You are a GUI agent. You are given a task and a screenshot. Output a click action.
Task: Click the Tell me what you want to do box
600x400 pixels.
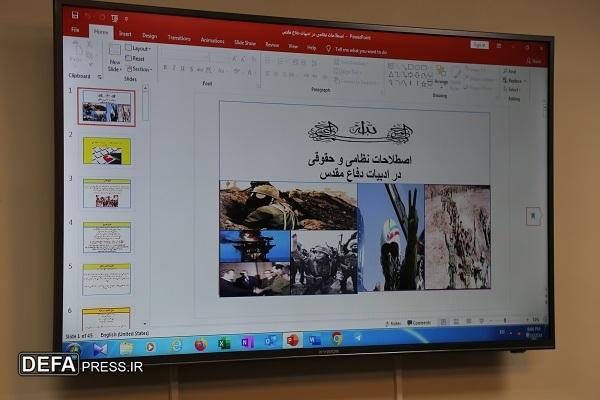click(x=357, y=51)
